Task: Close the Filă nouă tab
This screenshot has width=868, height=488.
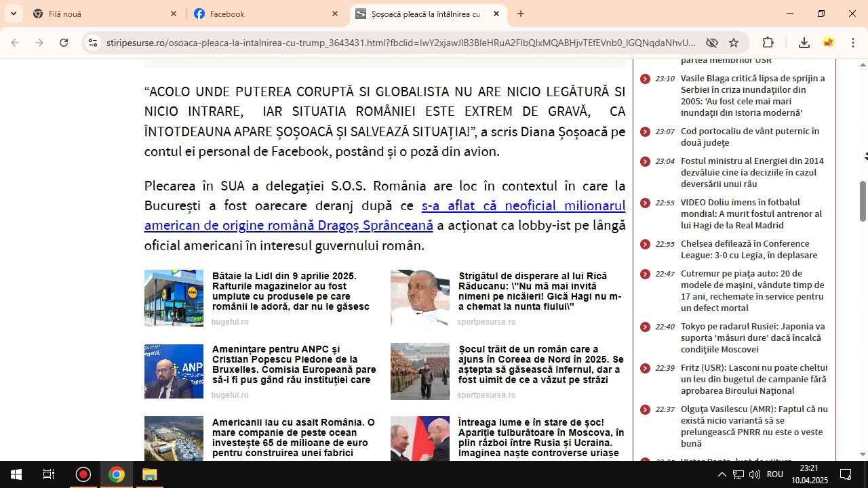Action: [174, 14]
